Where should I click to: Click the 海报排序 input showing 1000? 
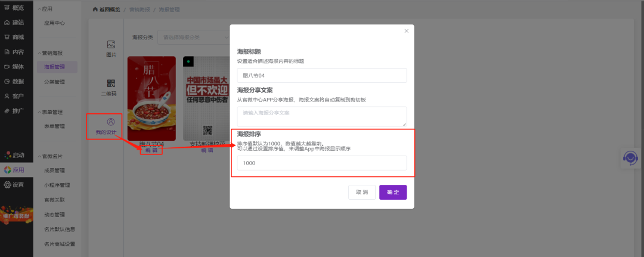point(321,163)
